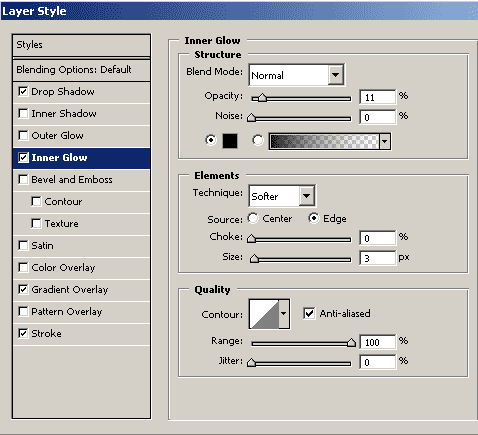Screen dimensions: 478x435
Task: Enable the Contour sub-effect checkbox
Action: click(36, 201)
